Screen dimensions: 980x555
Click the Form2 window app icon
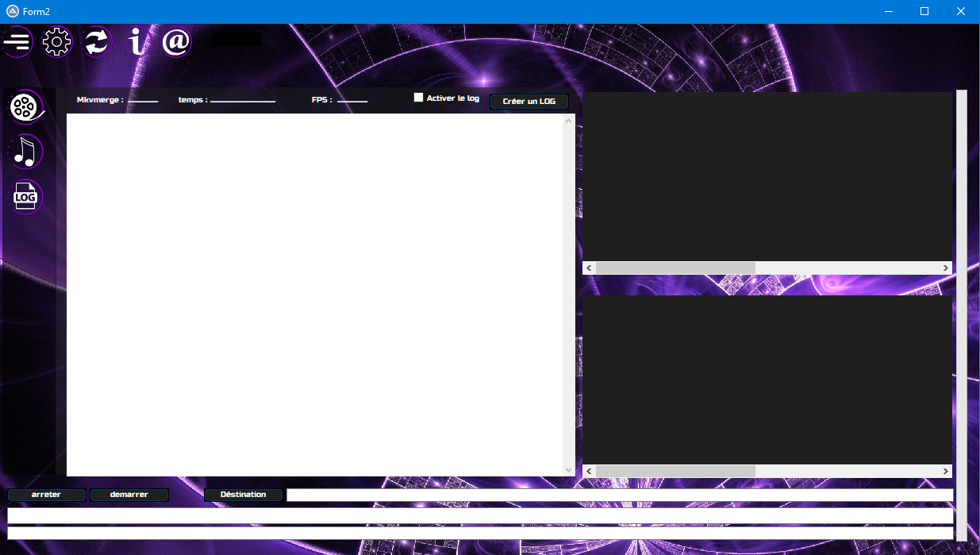(x=13, y=11)
